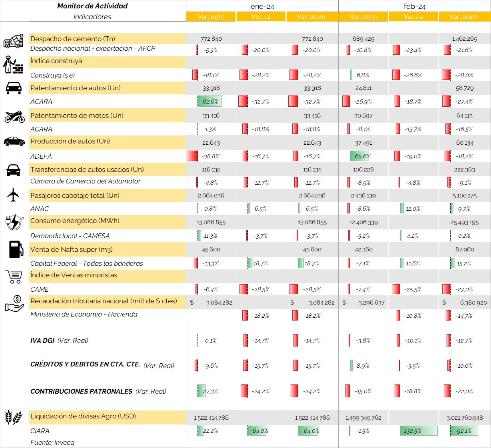Select the Despacho de cemento (Tn) label
The image size is (491, 448).
(73, 39)
